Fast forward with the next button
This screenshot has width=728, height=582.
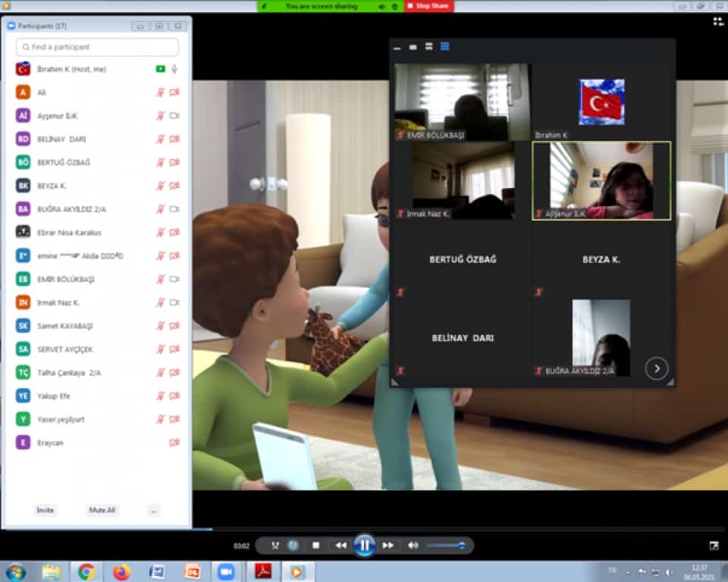(x=388, y=546)
